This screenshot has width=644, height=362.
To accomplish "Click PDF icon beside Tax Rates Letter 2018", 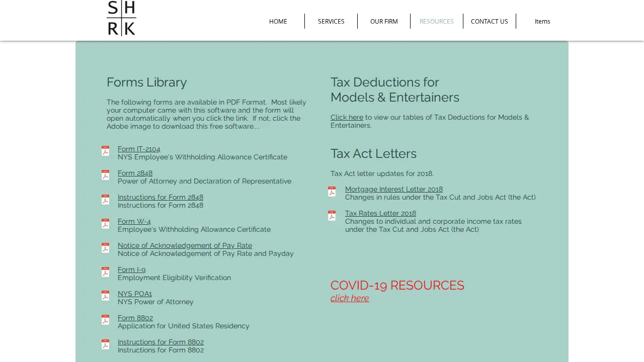I will point(332,215).
